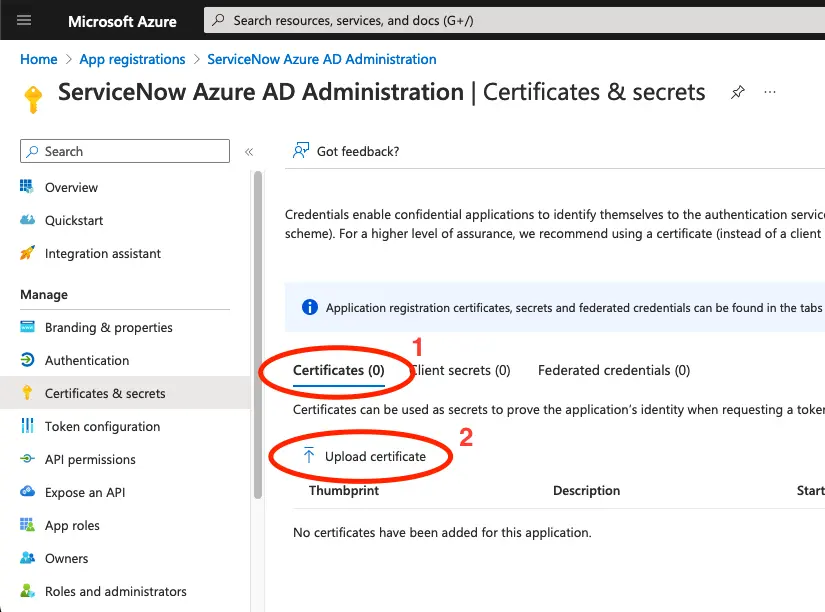The width and height of the screenshot is (825, 612).
Task: Go to Home breadcrumb link
Action: pos(39,59)
